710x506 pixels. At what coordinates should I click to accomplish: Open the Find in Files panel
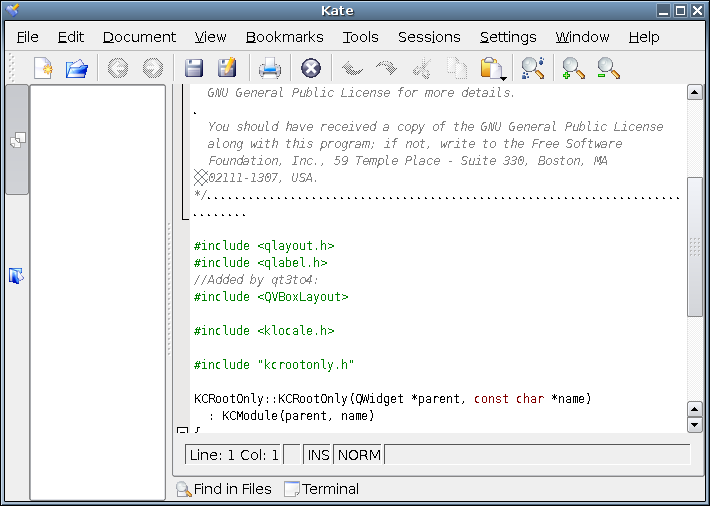pyautogui.click(x=224, y=489)
